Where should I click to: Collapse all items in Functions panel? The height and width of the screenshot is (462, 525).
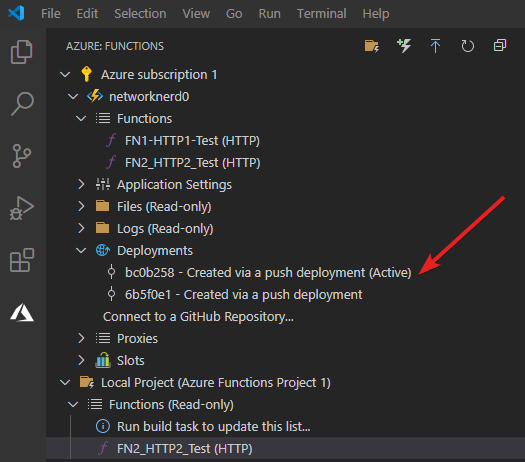500,46
